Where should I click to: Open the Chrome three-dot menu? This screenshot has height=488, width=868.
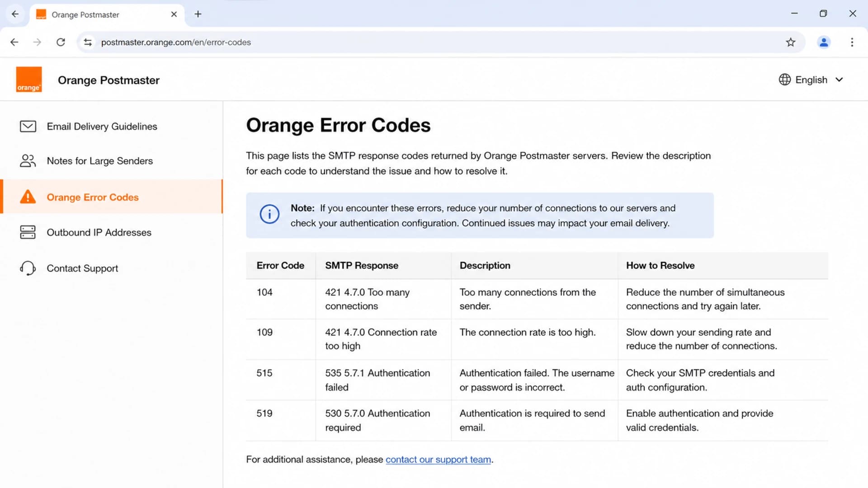(x=852, y=42)
